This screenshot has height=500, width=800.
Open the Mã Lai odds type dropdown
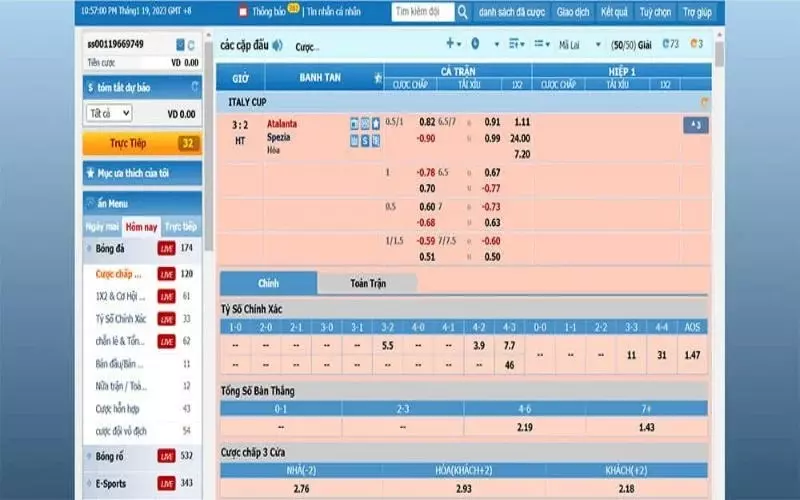(580, 45)
